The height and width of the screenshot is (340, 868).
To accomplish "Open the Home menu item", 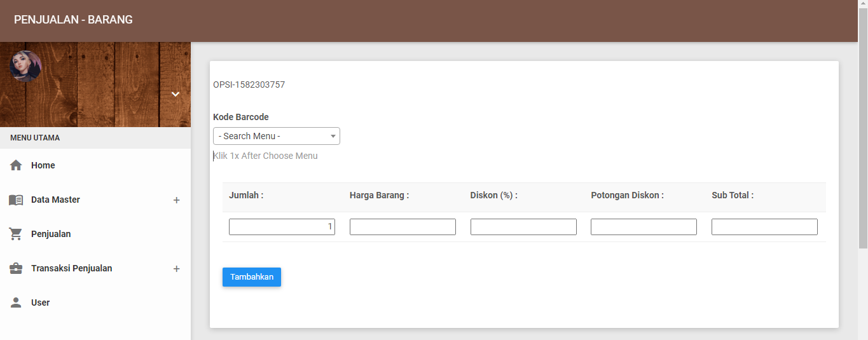I will point(43,165).
